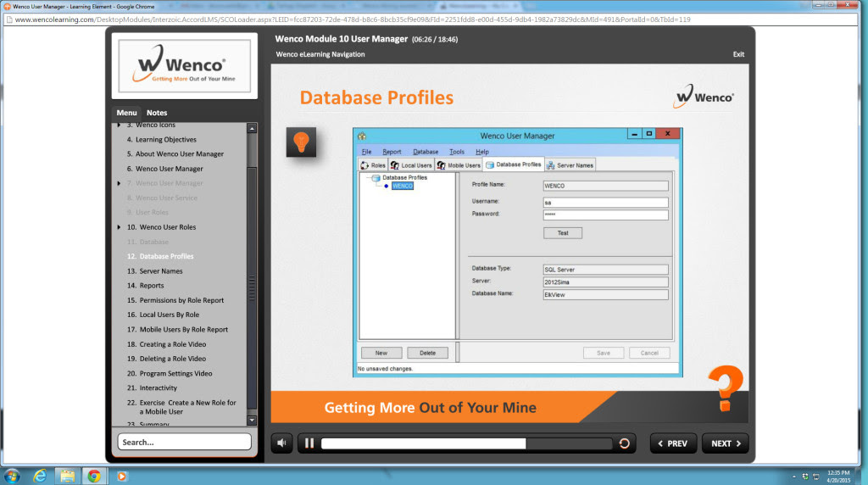Viewport: 868px width, 485px height.
Task: Open Server Names lesson in menu list
Action: point(160,271)
